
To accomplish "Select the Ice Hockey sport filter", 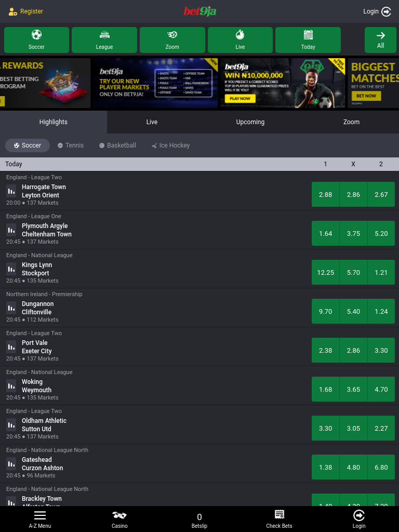I will coord(170,145).
